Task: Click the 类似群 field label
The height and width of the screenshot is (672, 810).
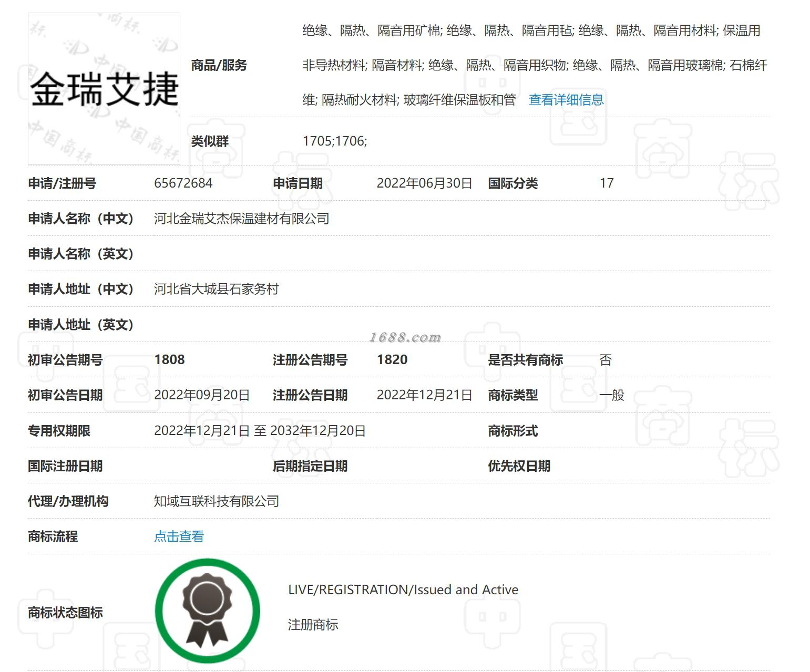Action: click(x=210, y=141)
